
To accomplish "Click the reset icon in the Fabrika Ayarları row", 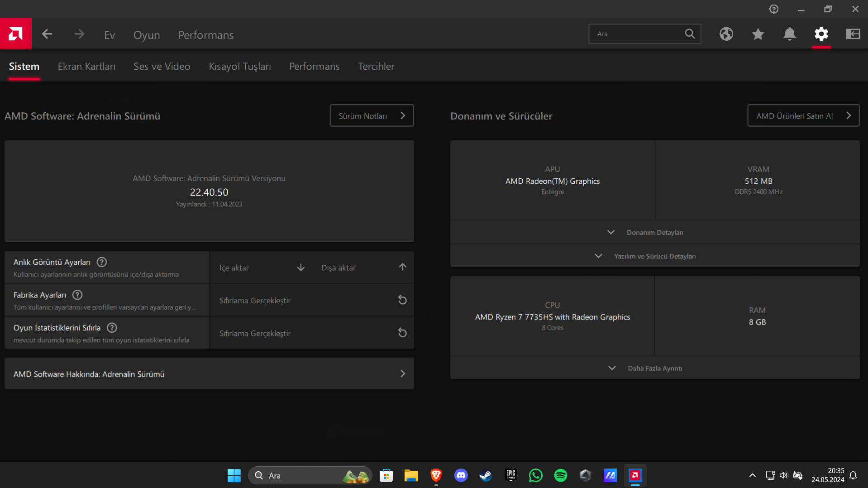I will (402, 300).
